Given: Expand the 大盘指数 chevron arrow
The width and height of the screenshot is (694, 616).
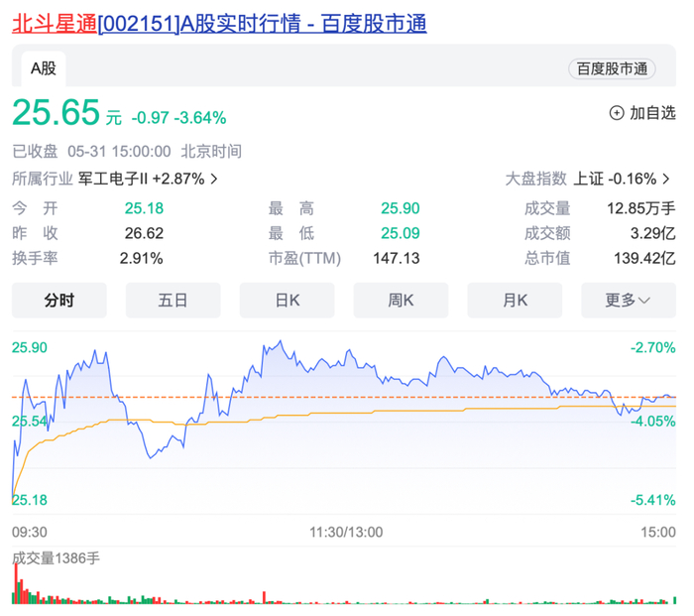Looking at the screenshot, I should click(666, 179).
